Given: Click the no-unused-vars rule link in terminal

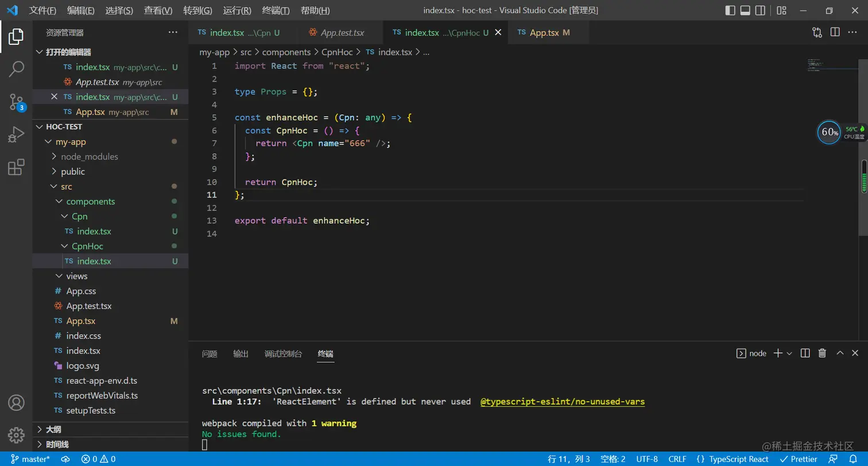Looking at the screenshot, I should 563,402.
